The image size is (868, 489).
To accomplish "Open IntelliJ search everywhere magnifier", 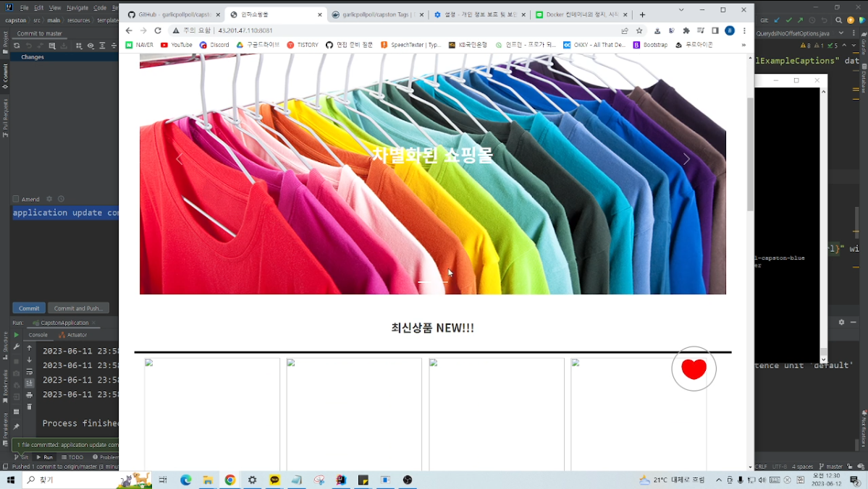I will 838,20.
